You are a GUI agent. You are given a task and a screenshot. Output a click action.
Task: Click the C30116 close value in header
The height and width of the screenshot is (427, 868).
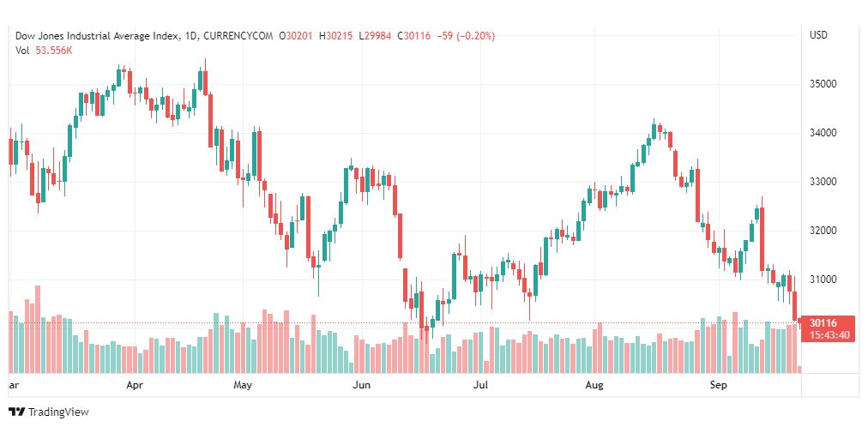415,36
